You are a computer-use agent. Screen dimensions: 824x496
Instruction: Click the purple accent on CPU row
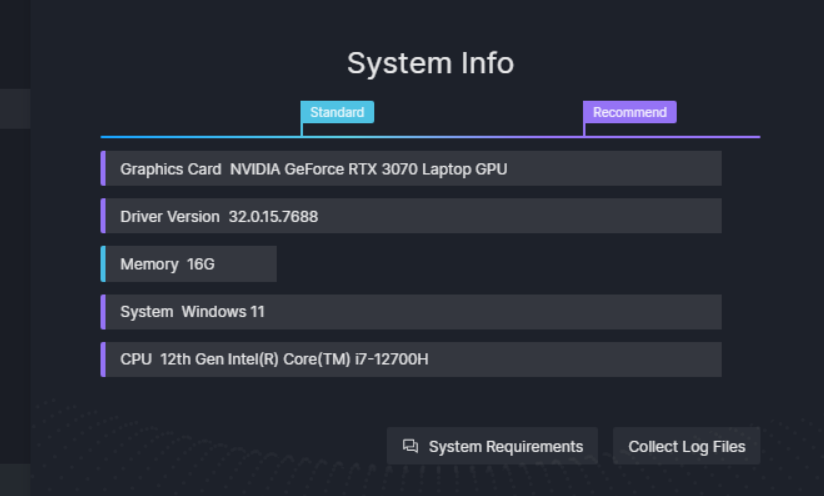103,359
